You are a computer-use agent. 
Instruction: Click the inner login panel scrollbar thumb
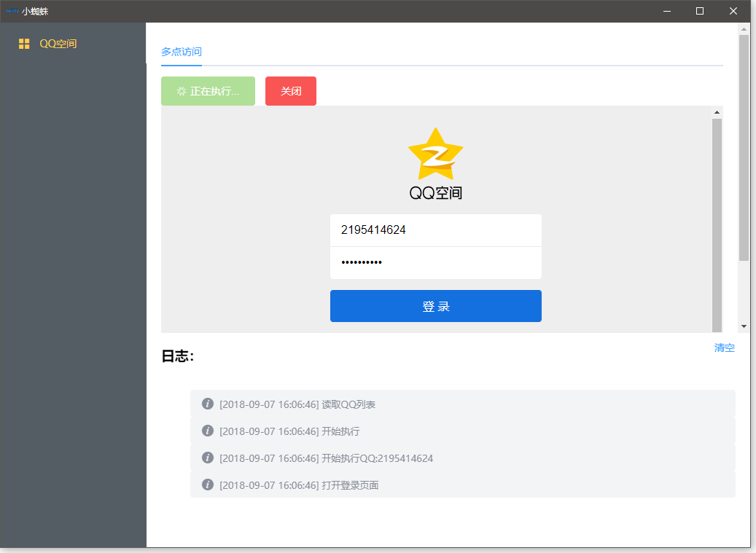tap(717, 225)
